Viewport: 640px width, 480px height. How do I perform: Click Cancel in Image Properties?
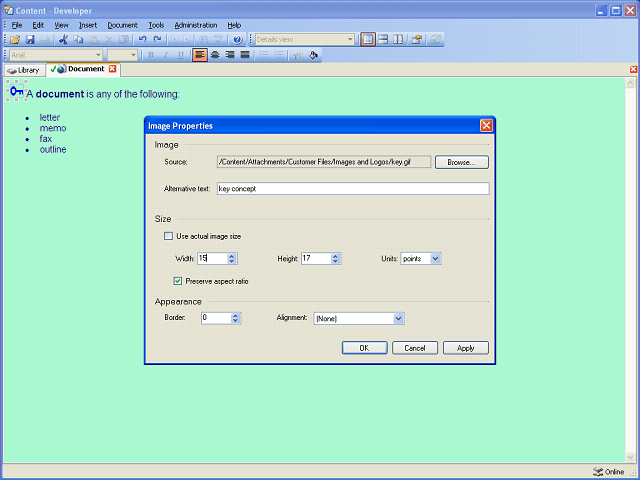point(415,348)
